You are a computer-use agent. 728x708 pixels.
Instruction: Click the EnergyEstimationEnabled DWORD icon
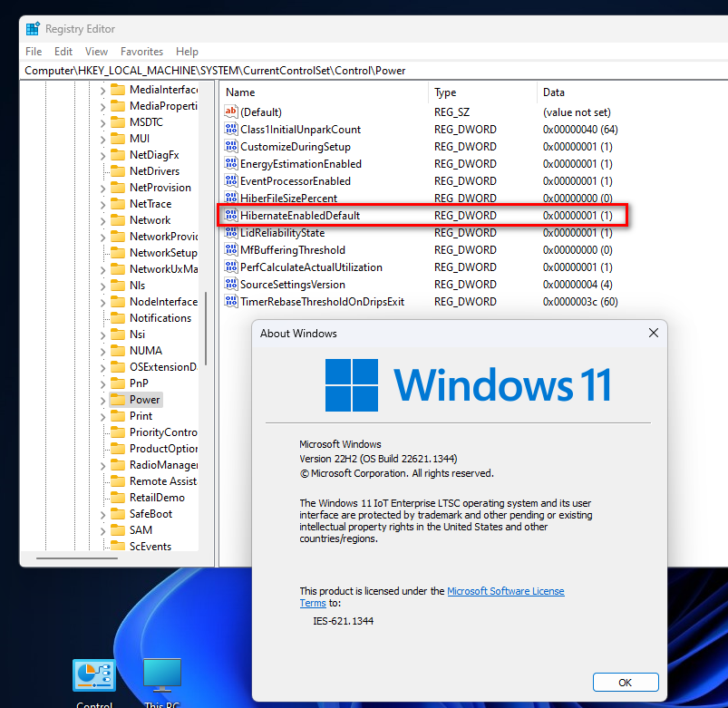[x=231, y=163]
